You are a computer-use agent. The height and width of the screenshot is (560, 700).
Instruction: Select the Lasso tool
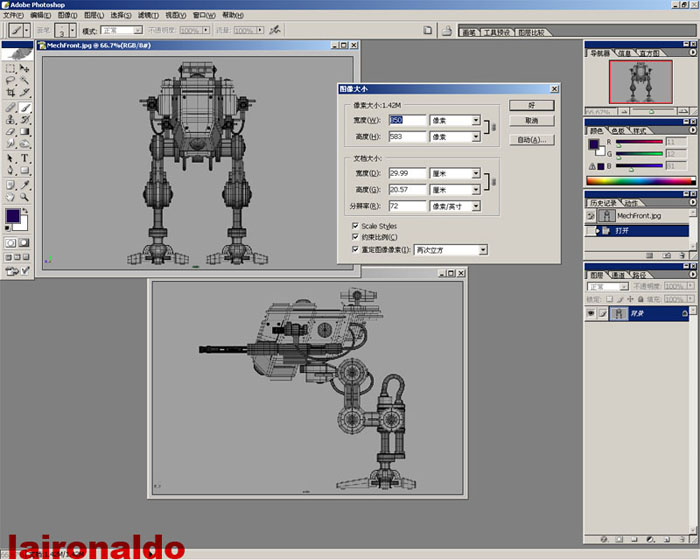11,80
